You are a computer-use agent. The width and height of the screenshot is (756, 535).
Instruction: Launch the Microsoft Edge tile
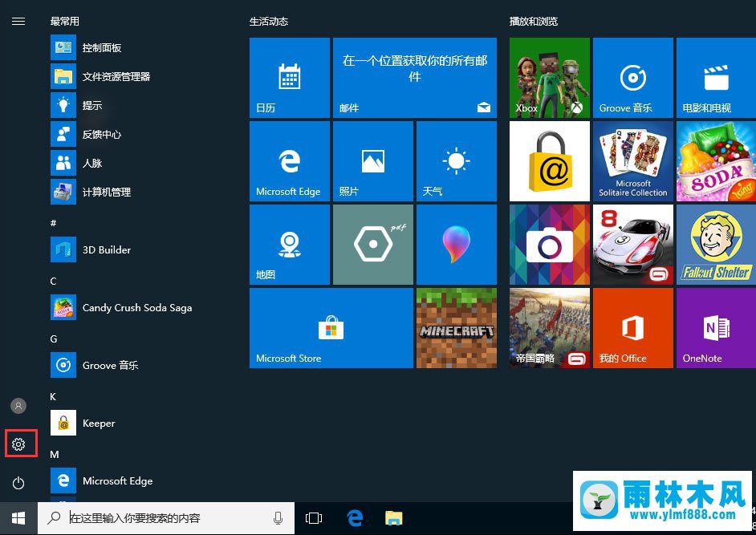click(x=289, y=161)
